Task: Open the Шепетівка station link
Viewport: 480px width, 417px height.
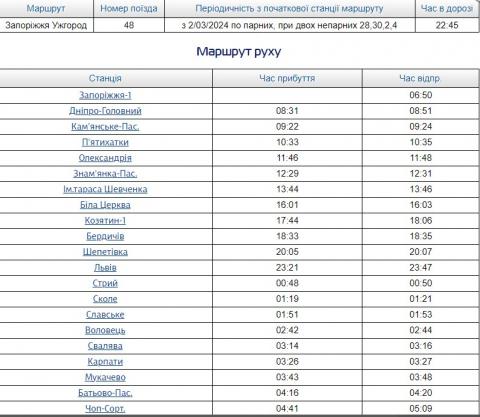Action: point(105,252)
